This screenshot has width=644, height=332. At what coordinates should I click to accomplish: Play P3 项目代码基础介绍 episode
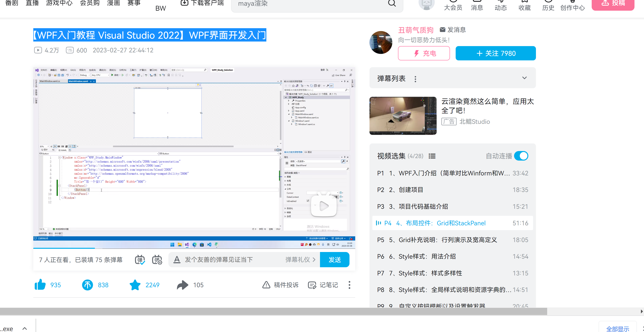[x=452, y=206]
